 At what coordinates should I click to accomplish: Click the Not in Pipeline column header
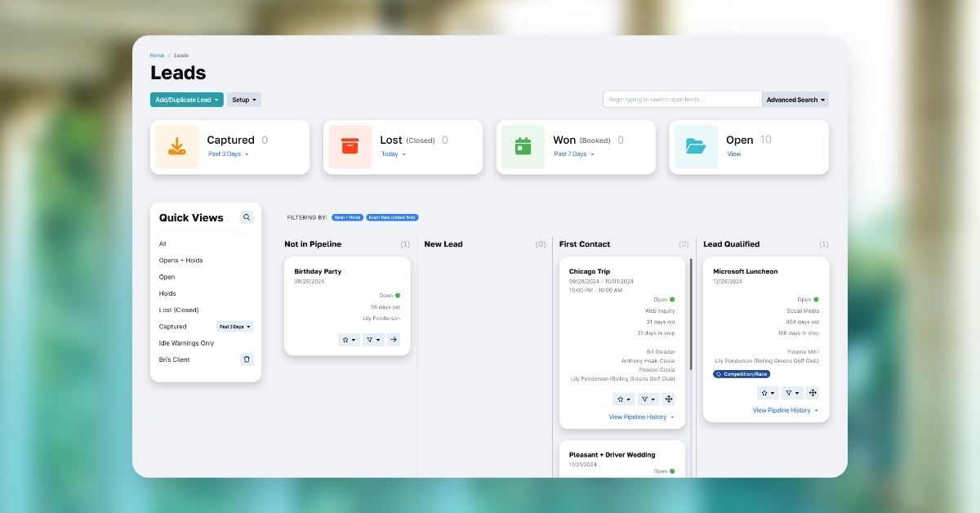coord(313,244)
